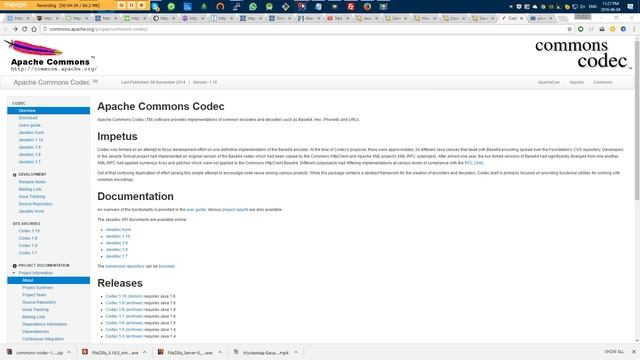Click the ENG language indicator
640x360 pixels.
click(x=593, y=7)
